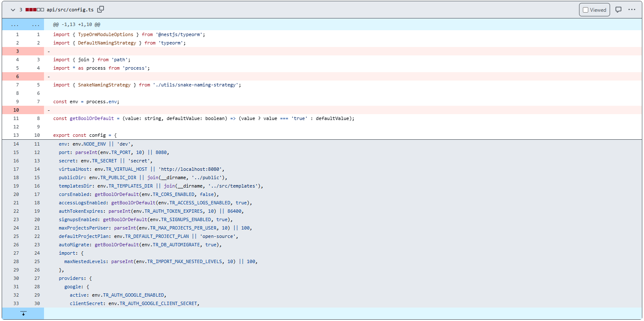Open the file comment icon
Viewport: 644px width, 321px height.
618,10
